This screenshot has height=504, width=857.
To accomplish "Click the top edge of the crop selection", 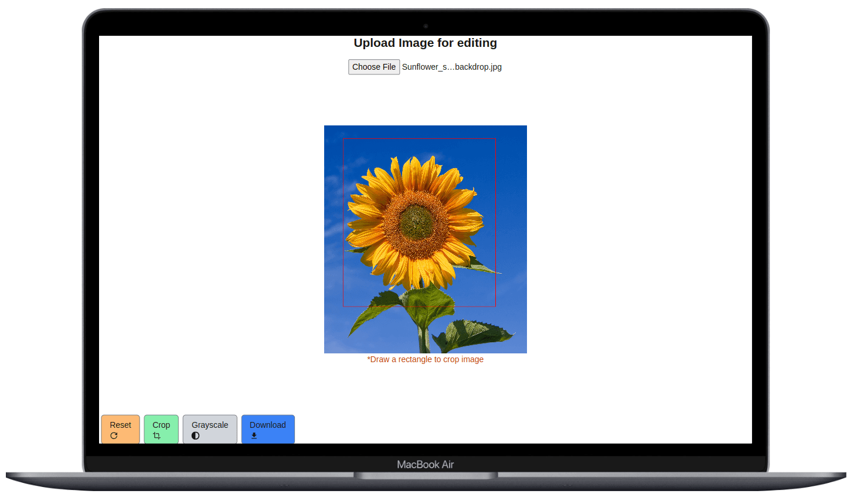I will coord(419,138).
